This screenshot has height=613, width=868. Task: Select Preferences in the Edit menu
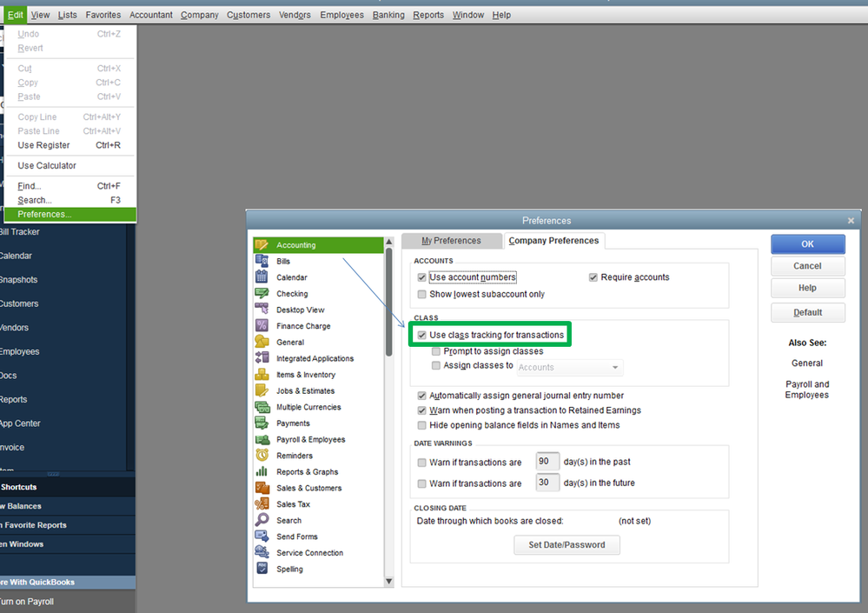coord(70,214)
